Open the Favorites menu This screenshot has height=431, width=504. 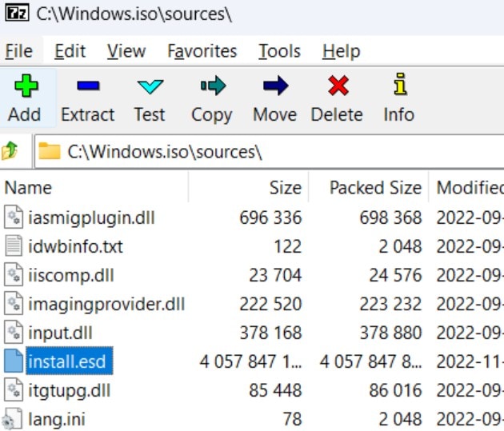(x=202, y=51)
